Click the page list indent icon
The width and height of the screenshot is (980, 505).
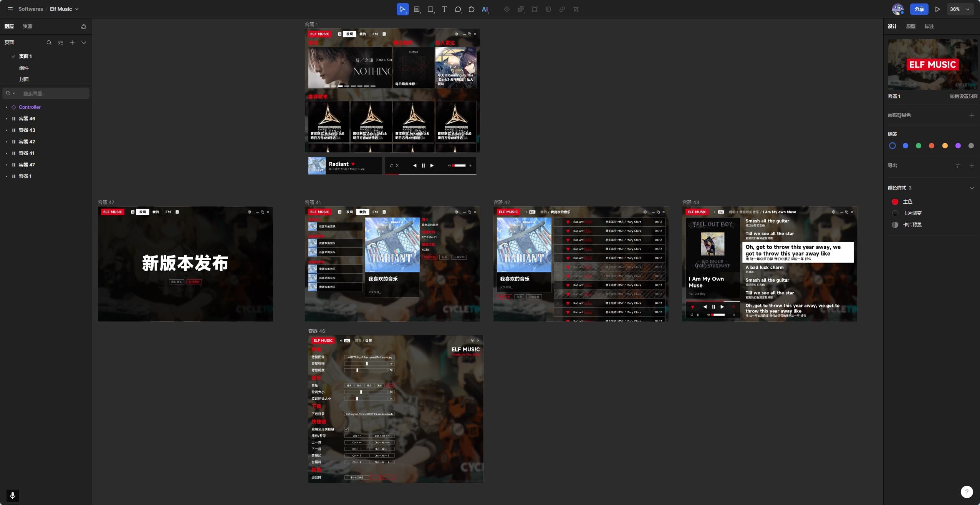tap(60, 43)
